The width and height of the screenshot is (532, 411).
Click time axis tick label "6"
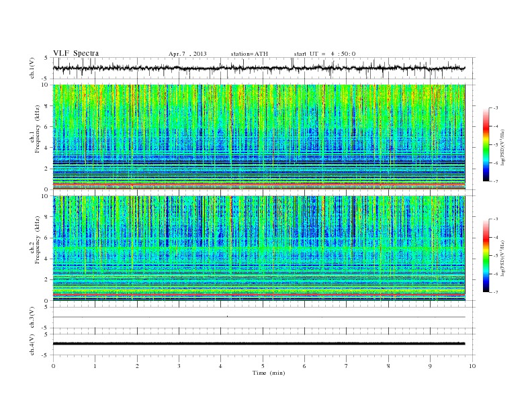click(305, 366)
